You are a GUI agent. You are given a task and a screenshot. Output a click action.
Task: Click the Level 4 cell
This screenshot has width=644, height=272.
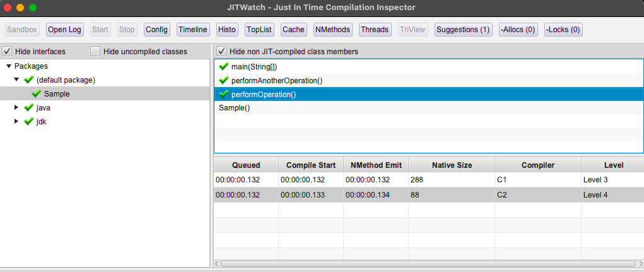click(x=613, y=195)
